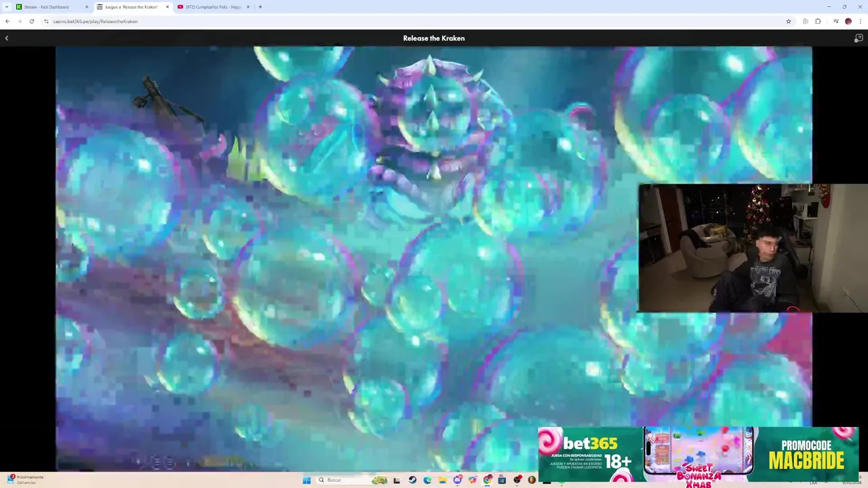Open Discord from the taskbar
Viewport: 868px width, 488px height.
tap(458, 480)
